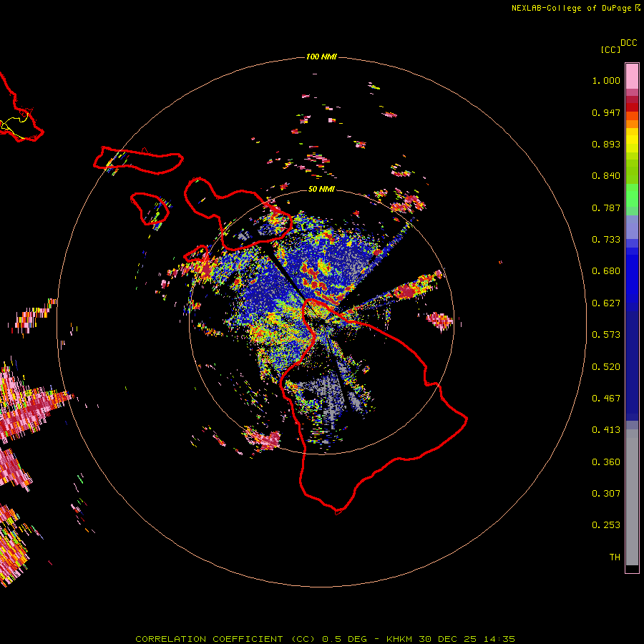Select the 0.733 scale value

click(606, 240)
